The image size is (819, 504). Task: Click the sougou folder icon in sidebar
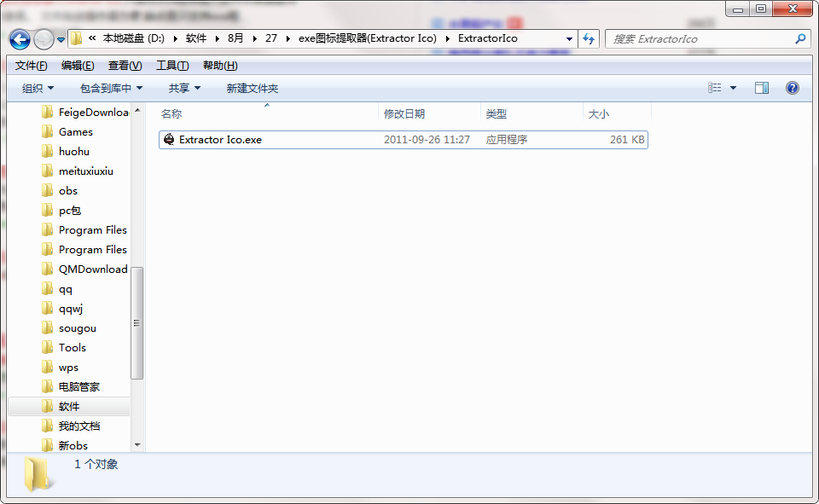pos(47,328)
